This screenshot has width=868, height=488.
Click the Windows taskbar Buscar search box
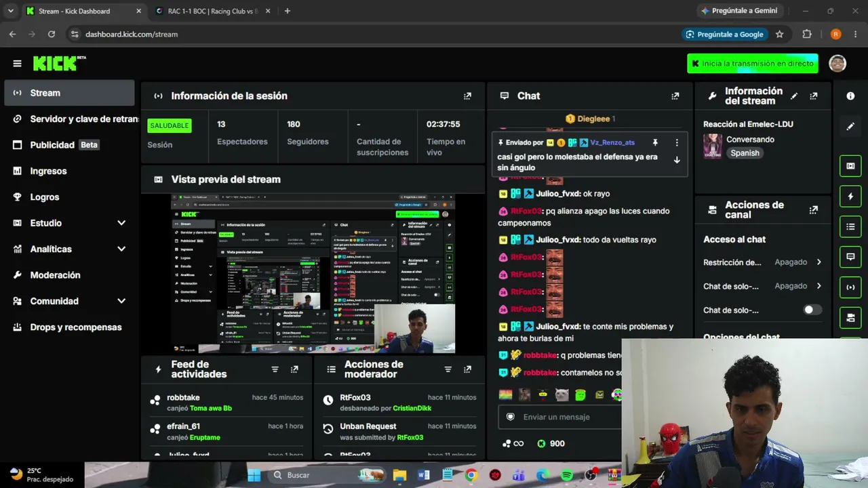click(x=327, y=475)
